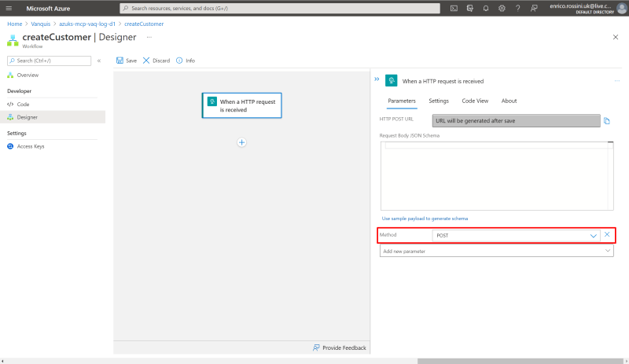This screenshot has width=629, height=364.
Task: Click the "Request Body JSON Schema" label
Action: pos(409,136)
